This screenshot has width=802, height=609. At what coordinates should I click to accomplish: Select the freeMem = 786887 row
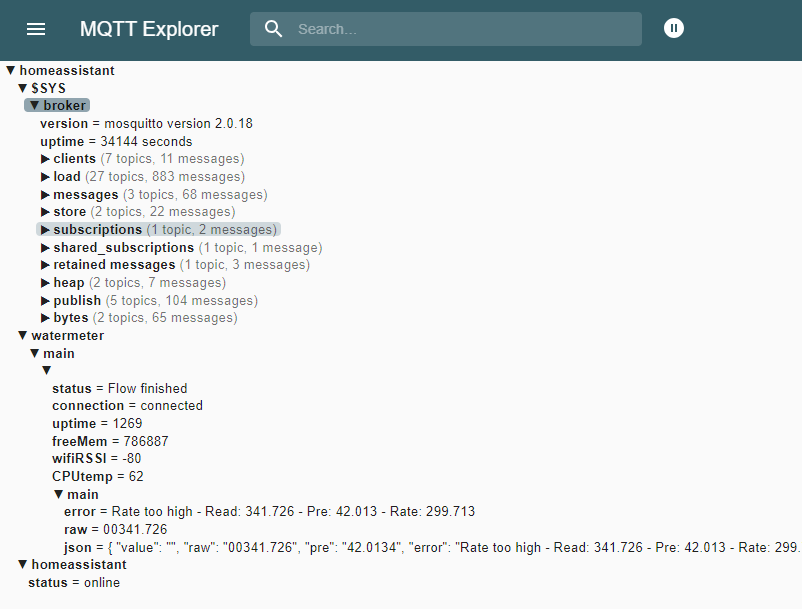[110, 441]
